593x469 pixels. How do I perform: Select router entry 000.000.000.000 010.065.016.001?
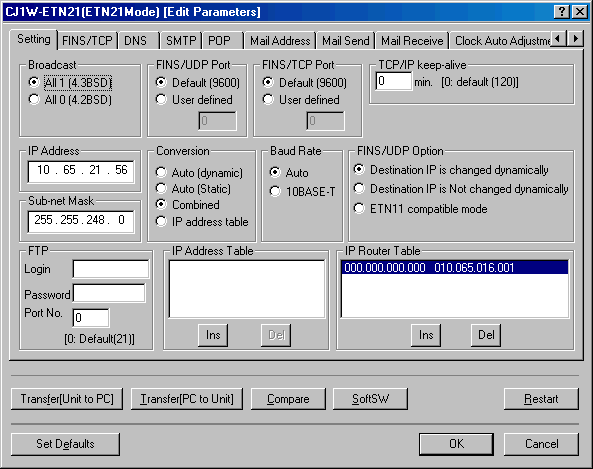(x=455, y=268)
